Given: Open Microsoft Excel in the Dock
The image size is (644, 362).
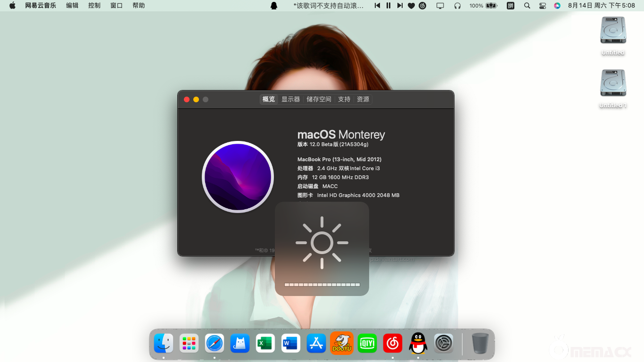Looking at the screenshot, I should tap(265, 344).
